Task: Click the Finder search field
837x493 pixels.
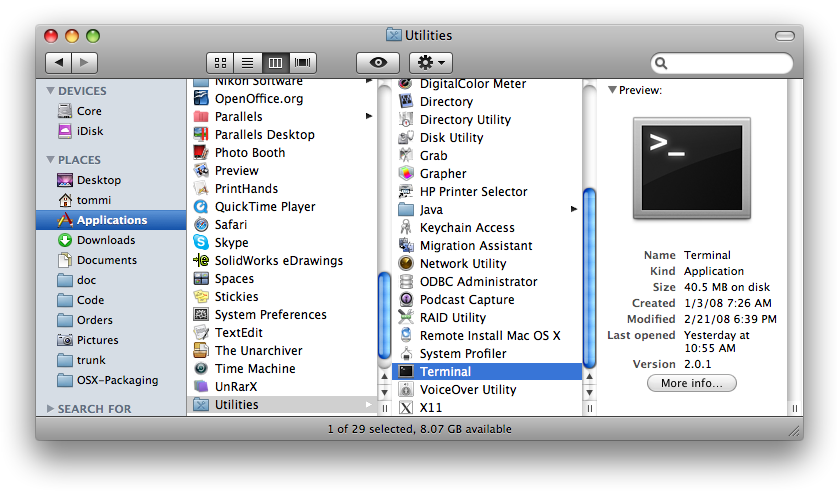Action: tap(722, 63)
